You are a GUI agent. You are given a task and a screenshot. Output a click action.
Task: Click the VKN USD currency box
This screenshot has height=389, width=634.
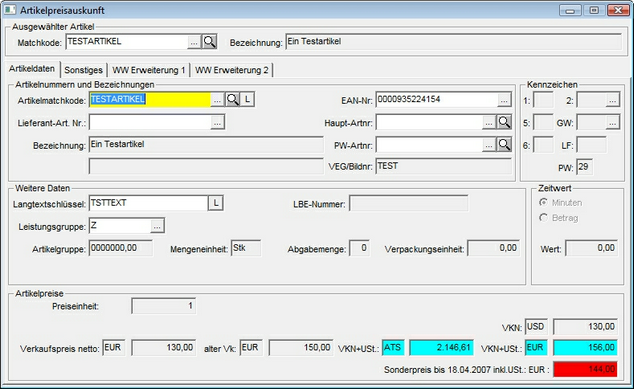point(536,326)
